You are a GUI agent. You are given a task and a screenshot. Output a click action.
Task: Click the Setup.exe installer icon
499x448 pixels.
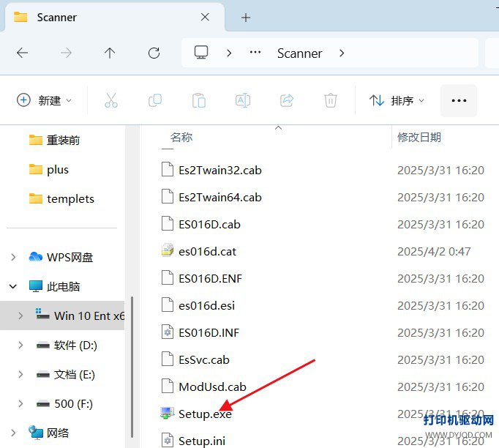(168, 414)
